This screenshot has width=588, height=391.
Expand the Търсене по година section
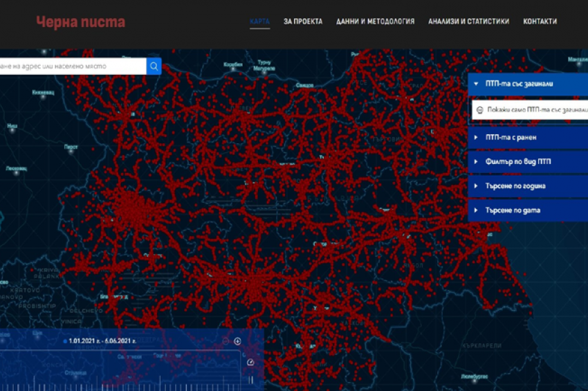pos(527,186)
